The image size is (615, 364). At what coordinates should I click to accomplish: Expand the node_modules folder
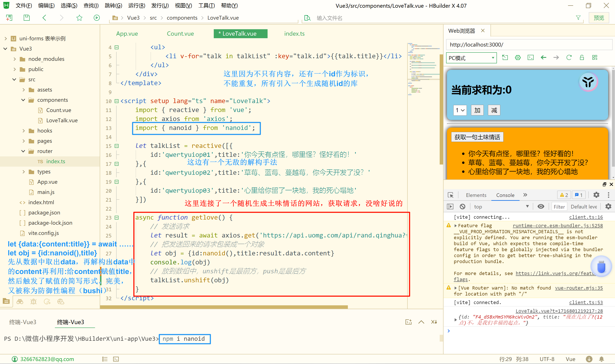click(15, 59)
